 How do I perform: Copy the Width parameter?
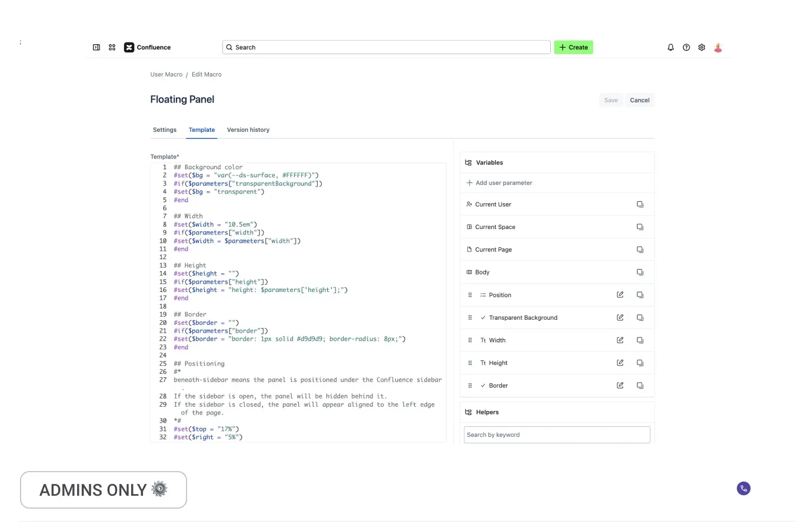(x=640, y=340)
